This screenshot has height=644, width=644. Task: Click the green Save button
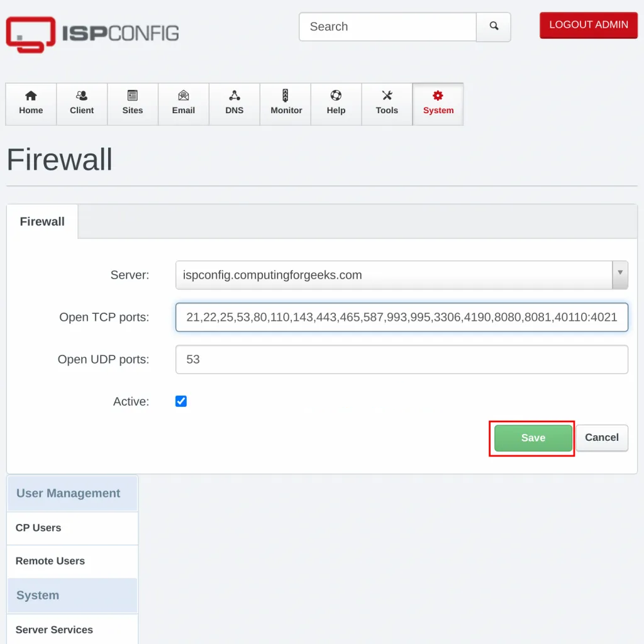533,438
